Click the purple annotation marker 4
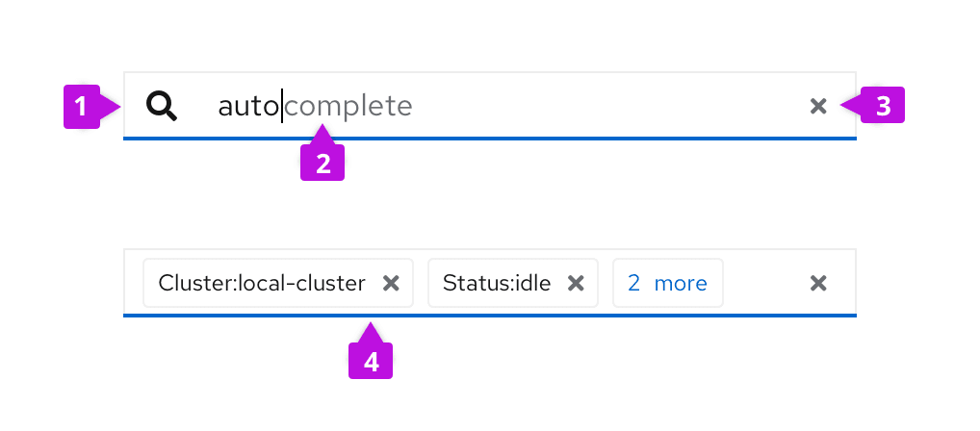Image resolution: width=980 pixels, height=431 pixels. pos(370,361)
